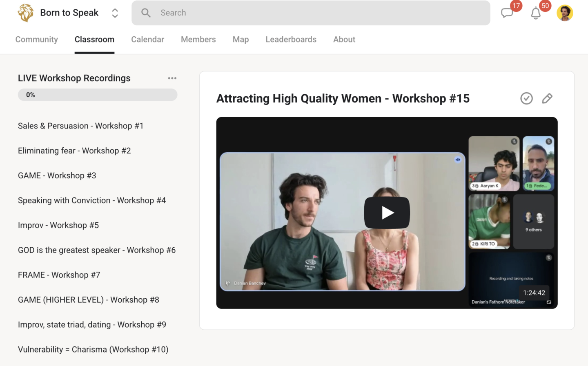Open Sales & Persuasion - Workshop #1
Image resolution: width=588 pixels, height=366 pixels.
click(81, 126)
